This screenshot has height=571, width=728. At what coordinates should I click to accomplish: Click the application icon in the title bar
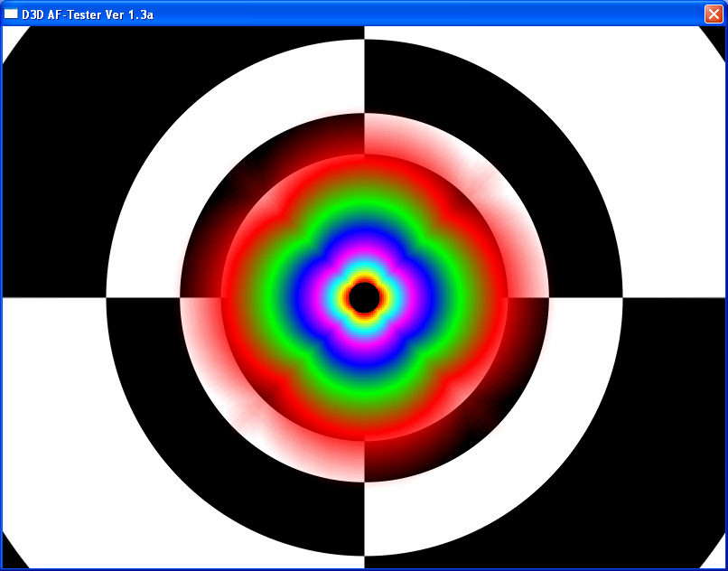(11, 14)
